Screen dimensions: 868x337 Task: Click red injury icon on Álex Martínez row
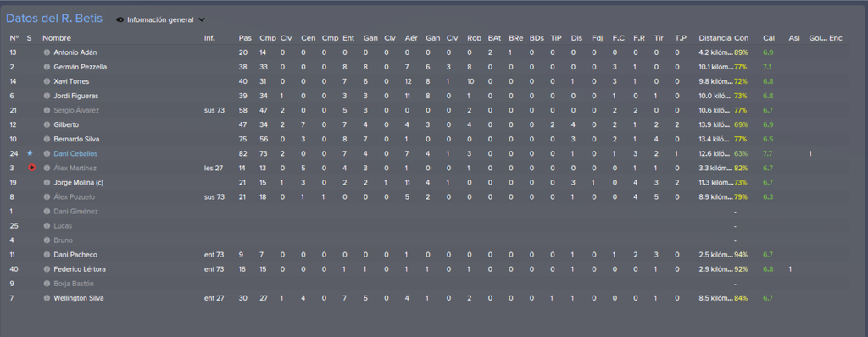click(31, 168)
